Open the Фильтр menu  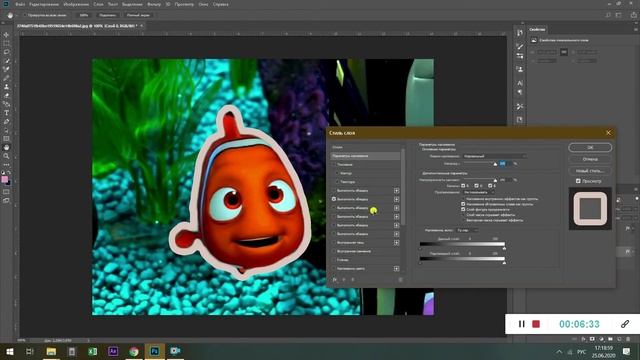tap(154, 4)
